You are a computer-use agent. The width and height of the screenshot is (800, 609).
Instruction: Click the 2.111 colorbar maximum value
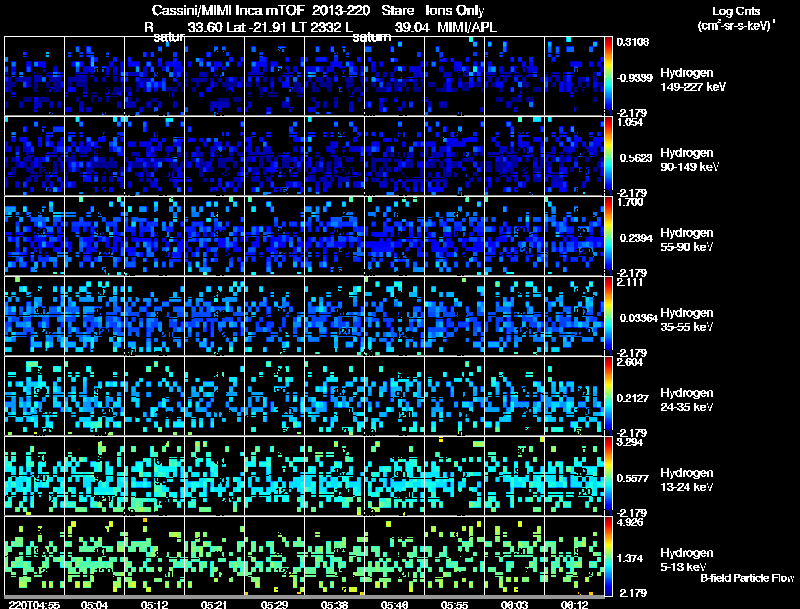pyautogui.click(x=630, y=282)
